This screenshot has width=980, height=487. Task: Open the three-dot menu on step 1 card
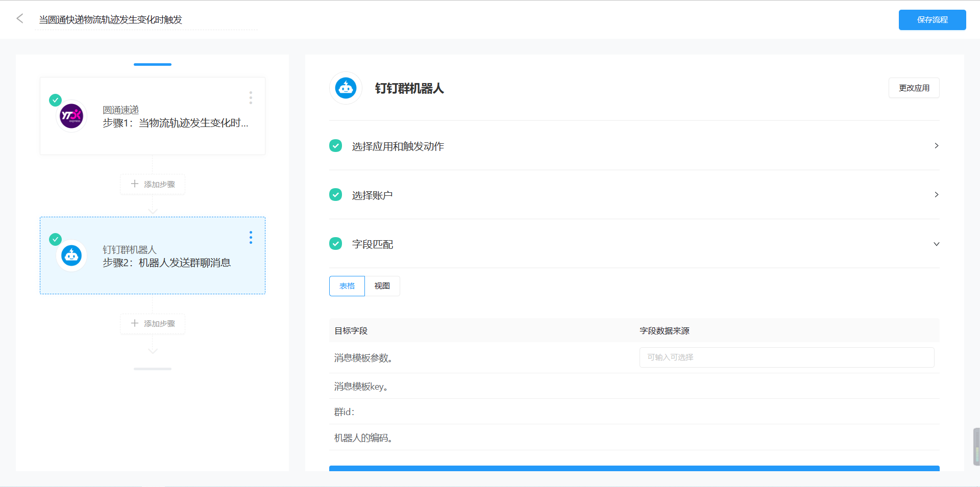251,98
